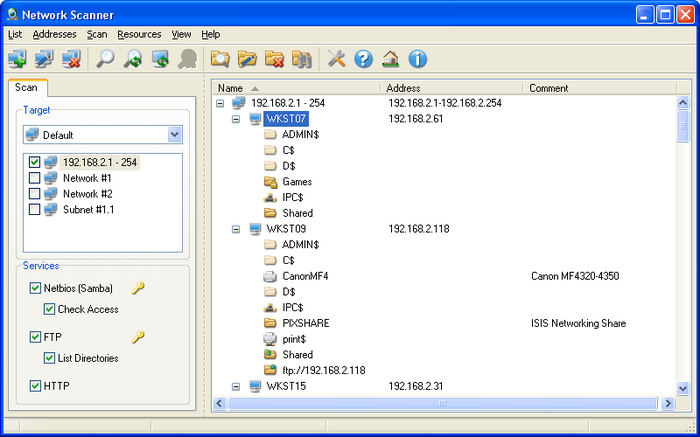Click the add network (green plus) toolbar icon

(x=17, y=59)
